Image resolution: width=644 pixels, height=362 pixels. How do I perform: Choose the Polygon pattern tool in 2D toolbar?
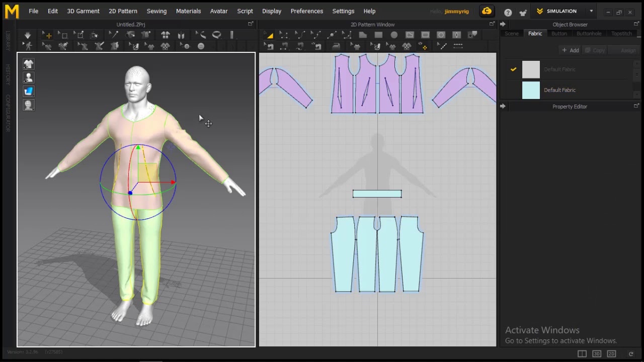(x=363, y=35)
